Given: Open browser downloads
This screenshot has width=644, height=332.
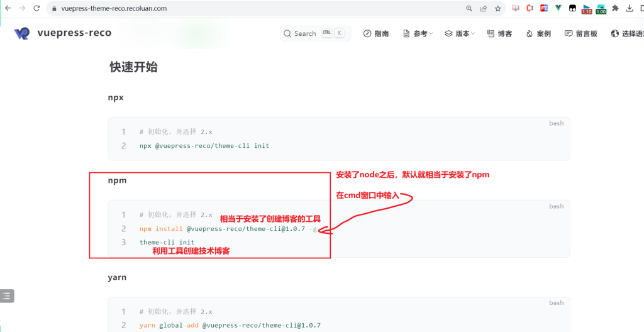Looking at the screenshot, I should click(629, 8).
